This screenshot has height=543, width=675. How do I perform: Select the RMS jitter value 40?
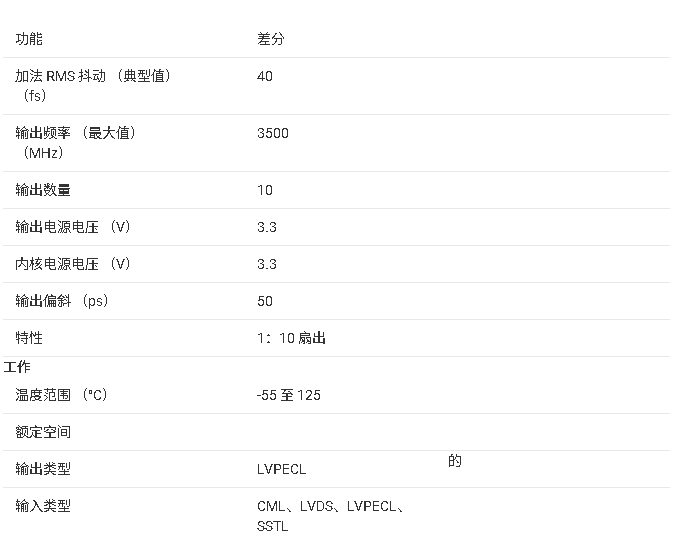click(265, 76)
